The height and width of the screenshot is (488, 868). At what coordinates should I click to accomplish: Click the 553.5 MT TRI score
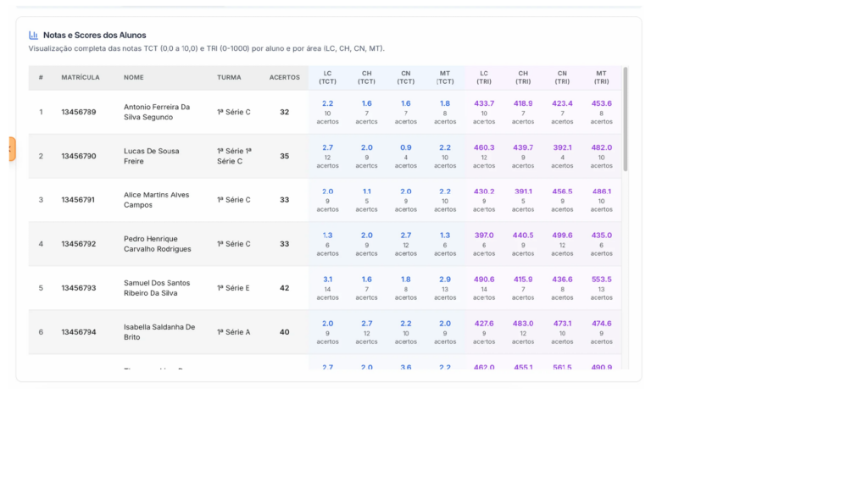601,280
